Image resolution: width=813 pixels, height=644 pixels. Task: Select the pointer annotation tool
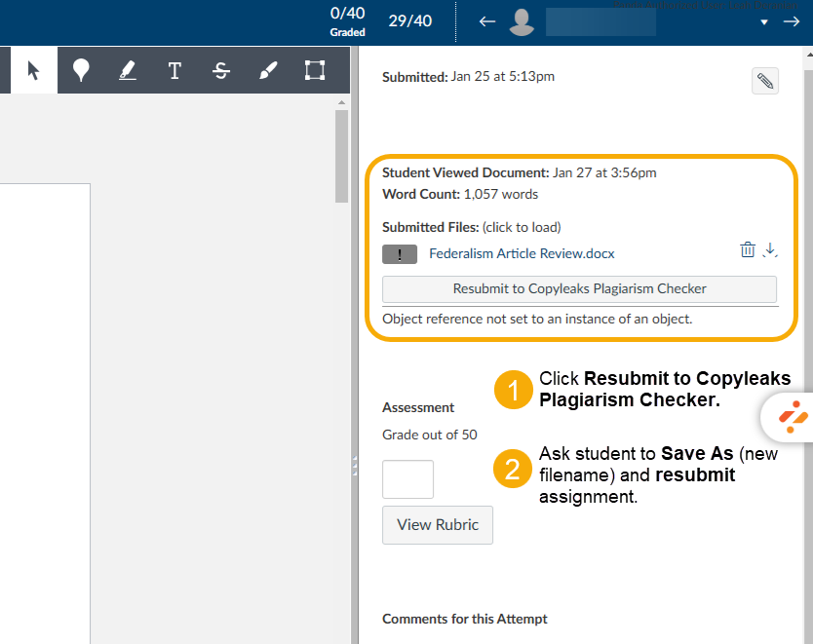point(34,70)
